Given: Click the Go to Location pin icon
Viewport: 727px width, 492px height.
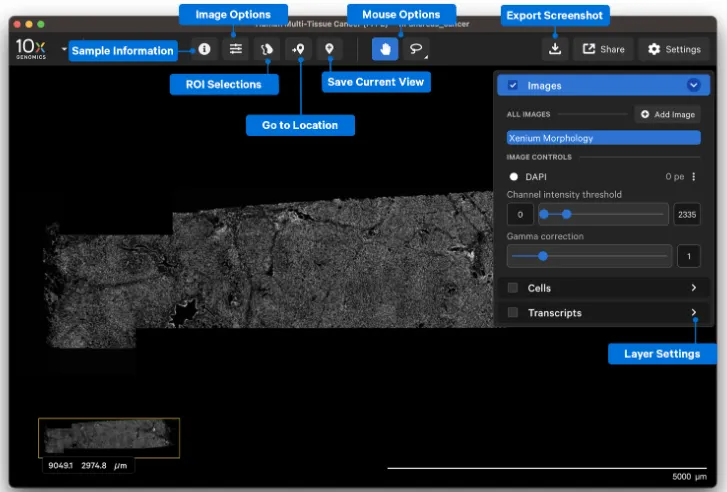Looking at the screenshot, I should tap(298, 49).
